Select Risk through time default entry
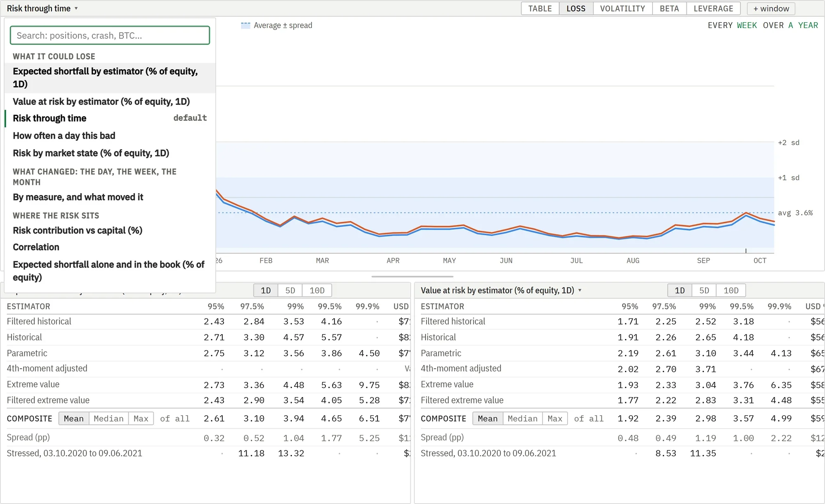 [110, 118]
